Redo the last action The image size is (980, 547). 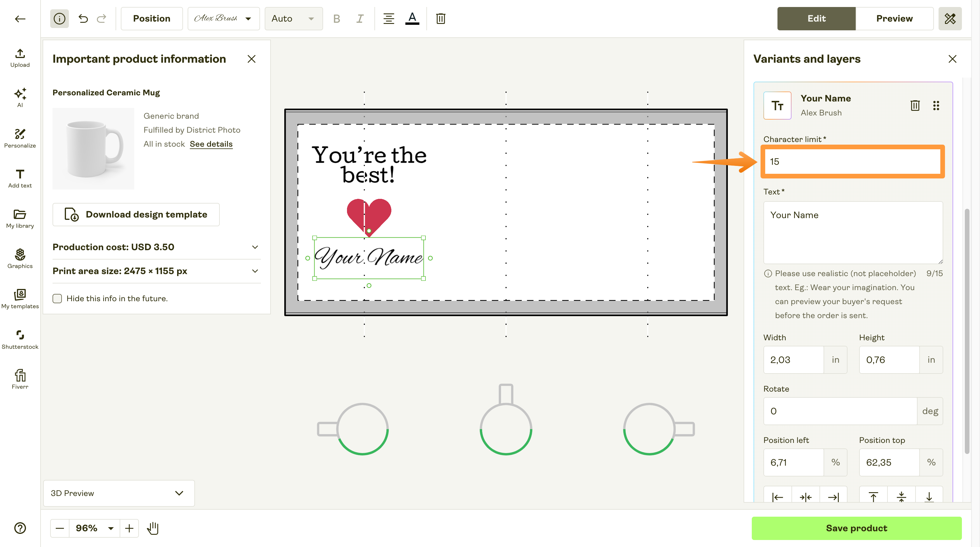[x=102, y=19]
